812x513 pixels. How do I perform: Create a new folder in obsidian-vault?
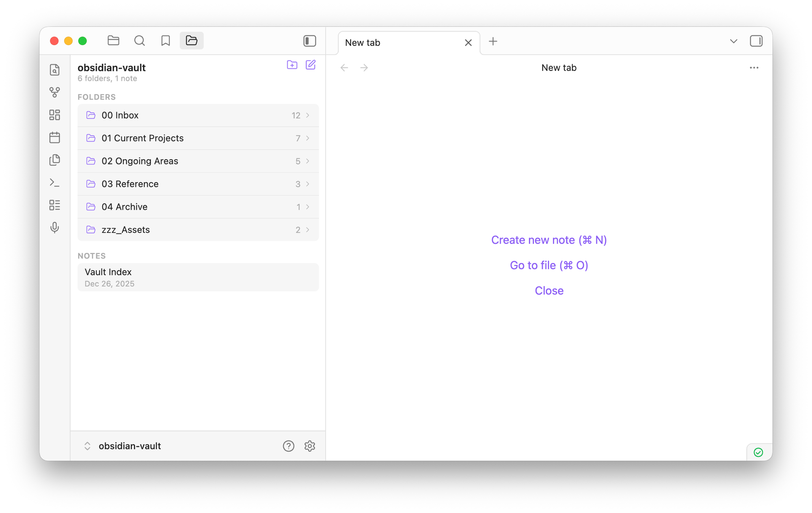(x=292, y=65)
